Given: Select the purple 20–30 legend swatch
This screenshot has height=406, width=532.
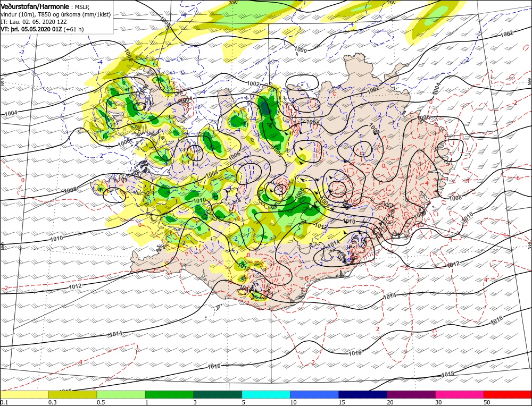Looking at the screenshot, I should click(x=411, y=394).
